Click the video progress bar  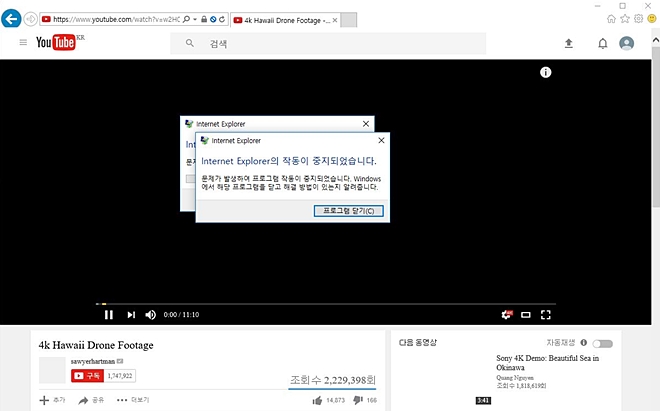tap(326, 304)
